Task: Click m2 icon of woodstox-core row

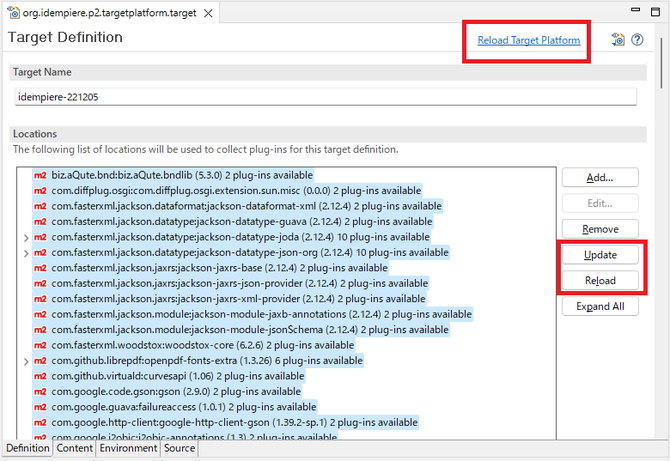Action: coord(40,345)
